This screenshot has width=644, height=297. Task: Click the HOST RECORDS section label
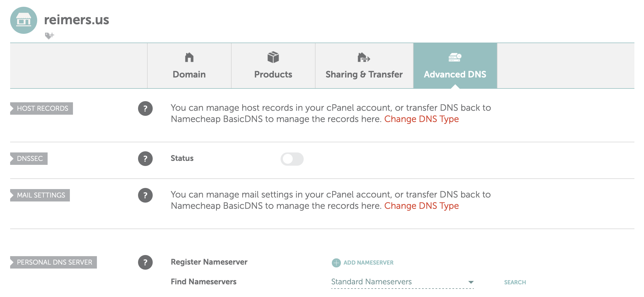[42, 108]
